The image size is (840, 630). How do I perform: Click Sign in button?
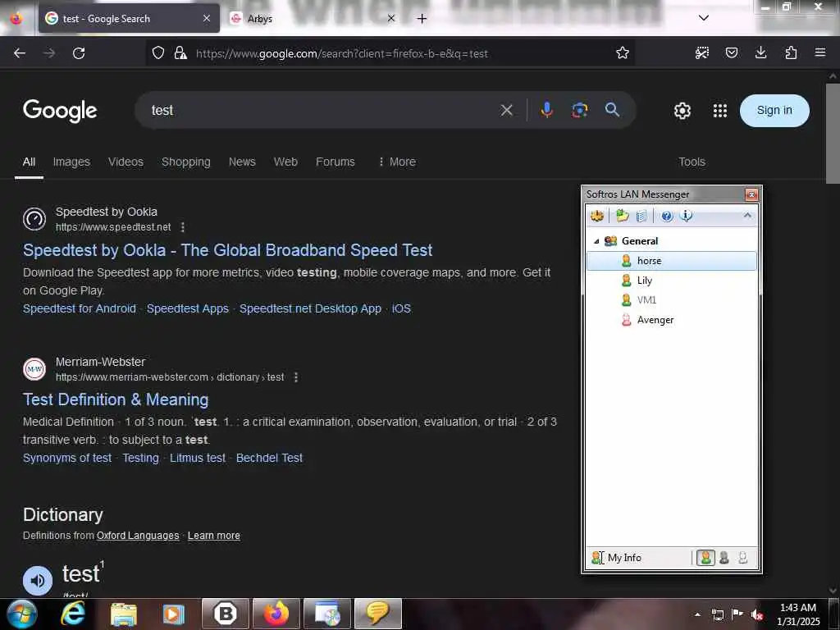[774, 111]
